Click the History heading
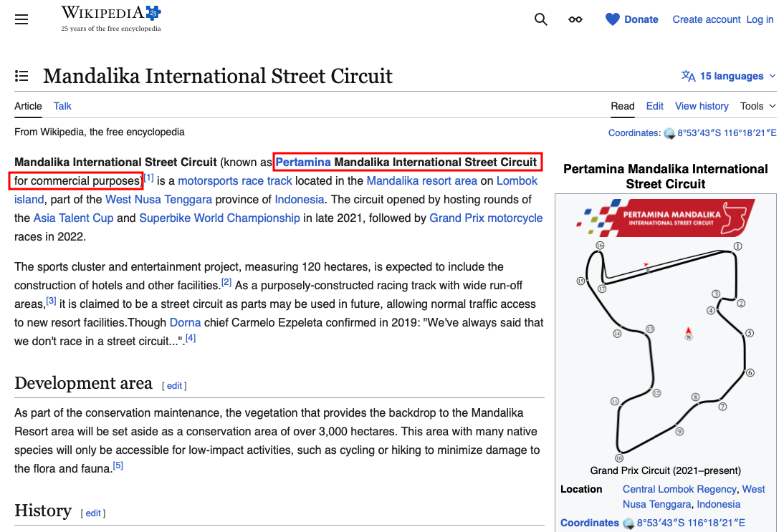This screenshot has height=532, width=784. (x=43, y=511)
